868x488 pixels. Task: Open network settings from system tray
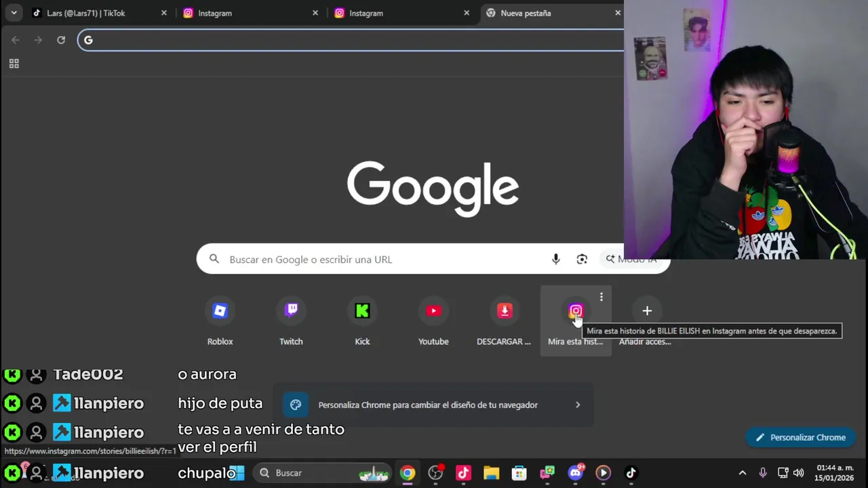[x=783, y=473]
